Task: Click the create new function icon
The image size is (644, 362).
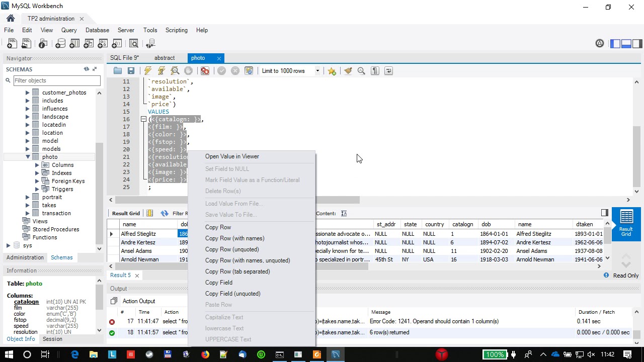Action: click(117, 44)
